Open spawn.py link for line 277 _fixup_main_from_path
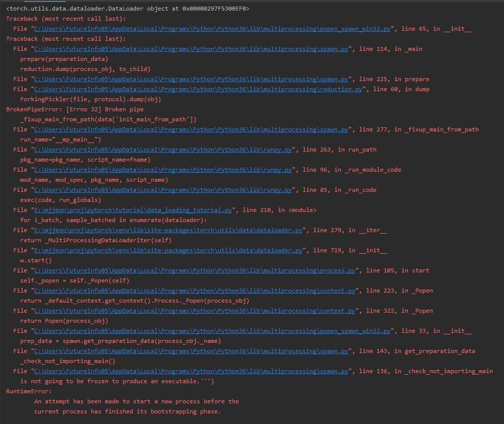 (x=191, y=129)
